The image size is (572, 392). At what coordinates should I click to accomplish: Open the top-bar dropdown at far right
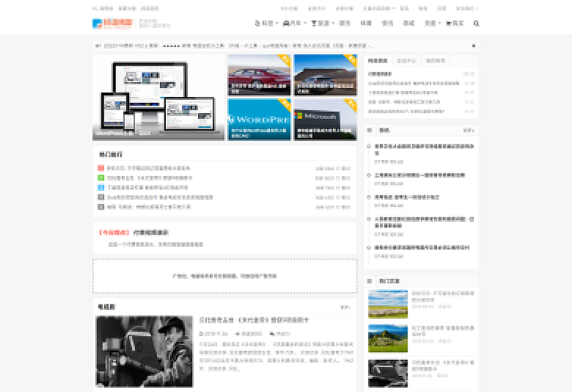pyautogui.click(x=467, y=8)
